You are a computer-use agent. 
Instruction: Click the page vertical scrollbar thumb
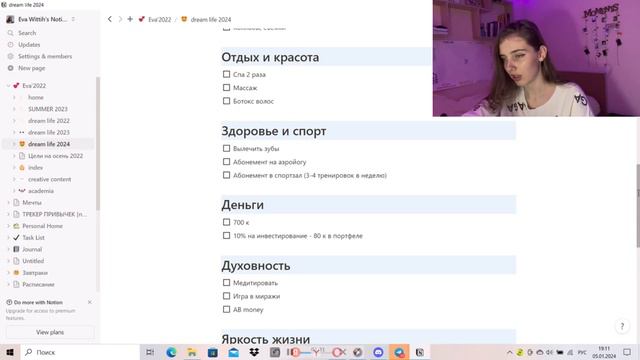[x=638, y=205]
